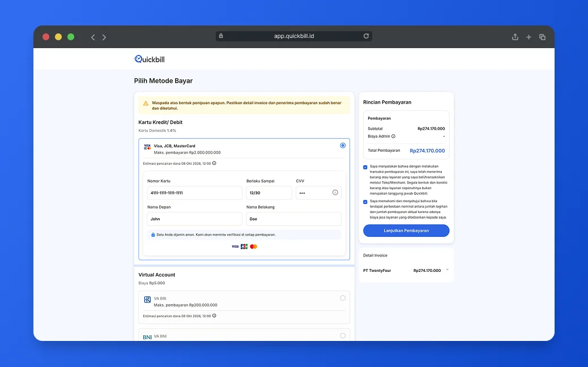Click the browser back arrow

(x=93, y=37)
